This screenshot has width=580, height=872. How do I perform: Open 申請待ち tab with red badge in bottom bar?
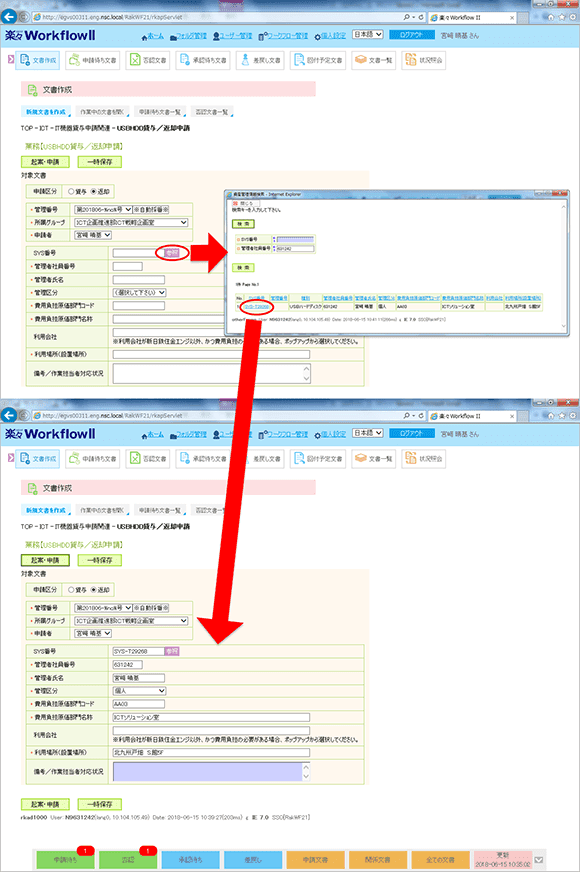66,859
